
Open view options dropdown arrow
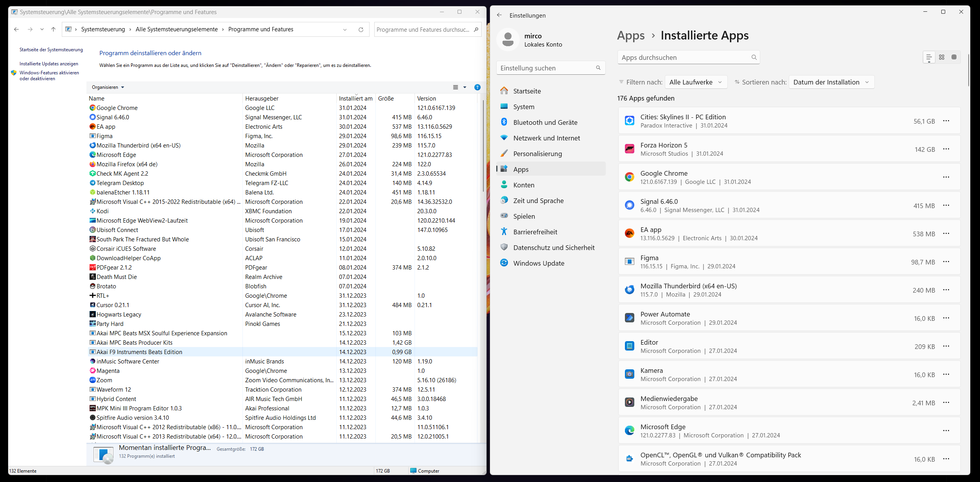point(465,87)
